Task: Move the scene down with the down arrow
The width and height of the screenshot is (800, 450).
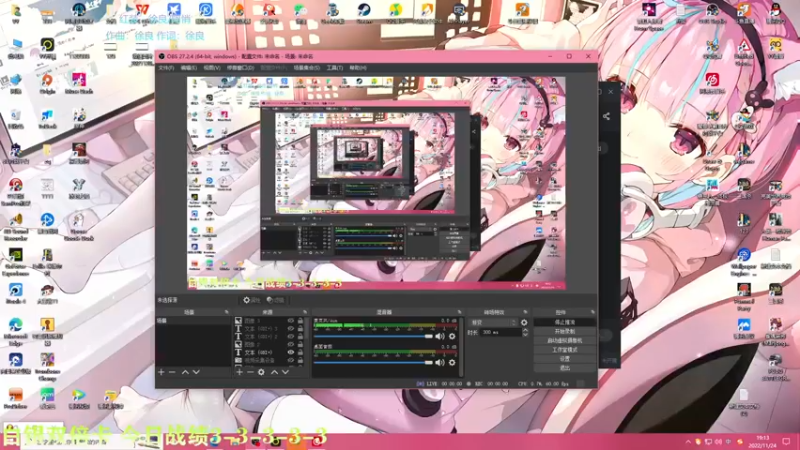Action: pos(196,372)
